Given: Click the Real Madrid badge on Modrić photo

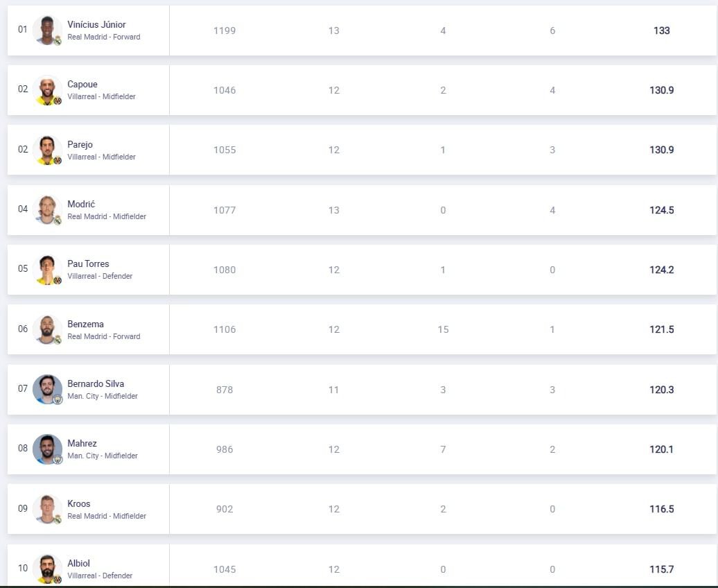Looking at the screenshot, I should 58,220.
